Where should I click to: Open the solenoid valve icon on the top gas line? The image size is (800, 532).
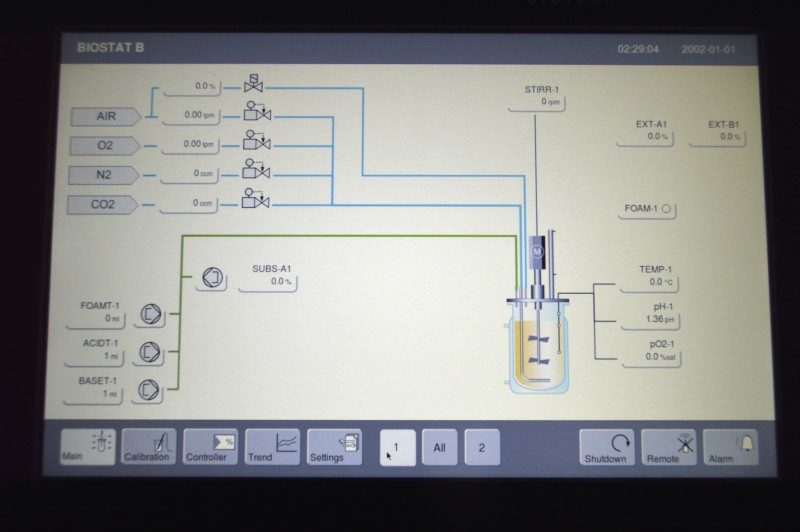tap(254, 84)
